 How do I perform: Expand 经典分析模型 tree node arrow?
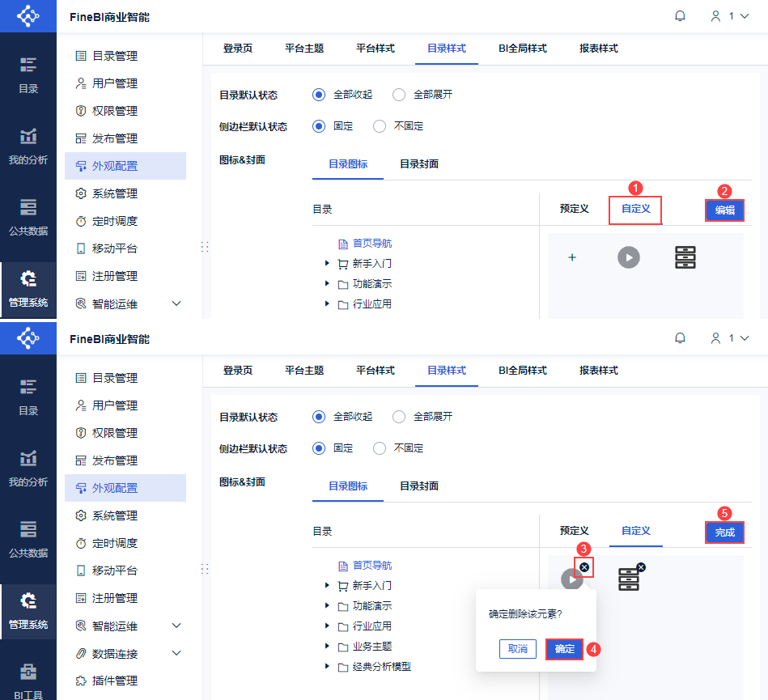(x=327, y=666)
